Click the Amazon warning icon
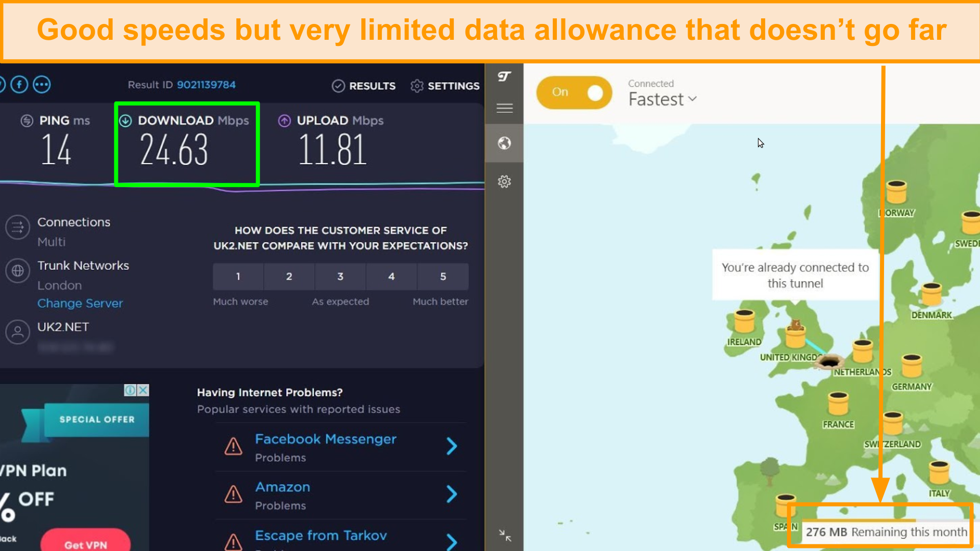Viewport: 980px width, 551px height. point(233,494)
